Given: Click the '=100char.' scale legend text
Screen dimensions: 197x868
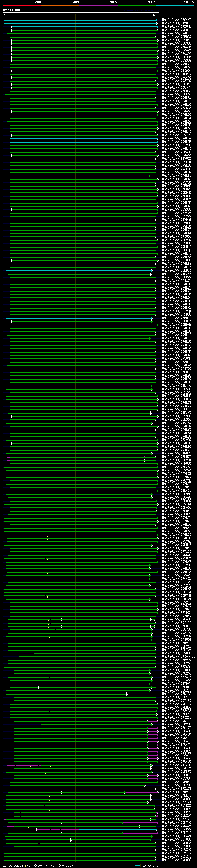Looking at the screenshot, I should [150, 866].
